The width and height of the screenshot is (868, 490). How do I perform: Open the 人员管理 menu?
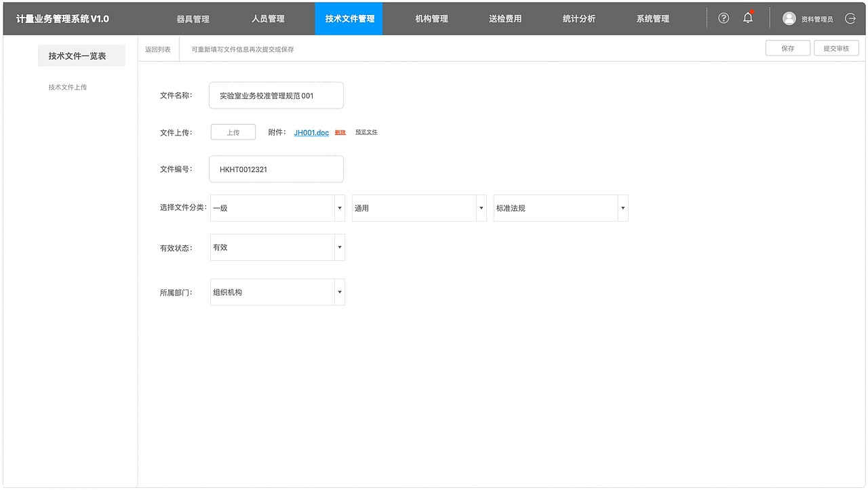click(x=268, y=19)
